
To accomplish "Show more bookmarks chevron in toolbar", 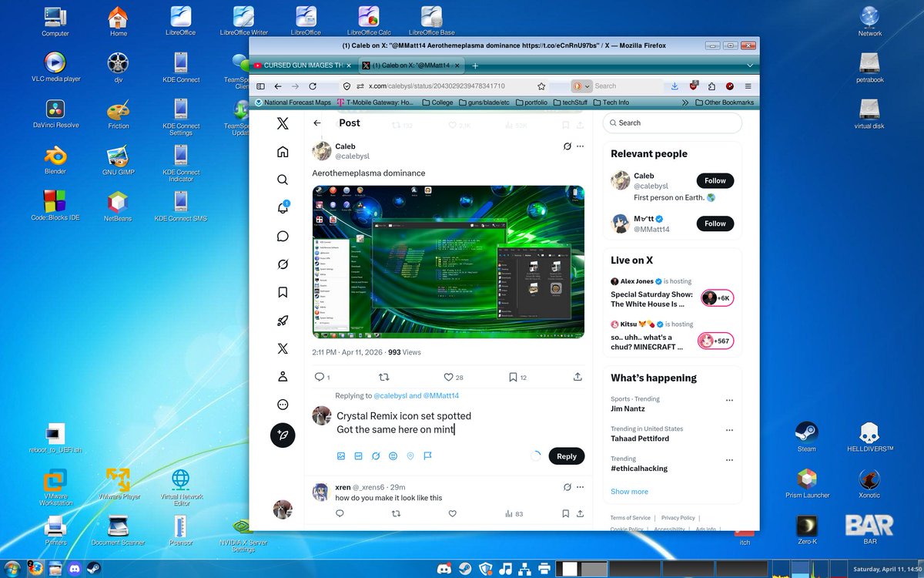I will point(685,102).
